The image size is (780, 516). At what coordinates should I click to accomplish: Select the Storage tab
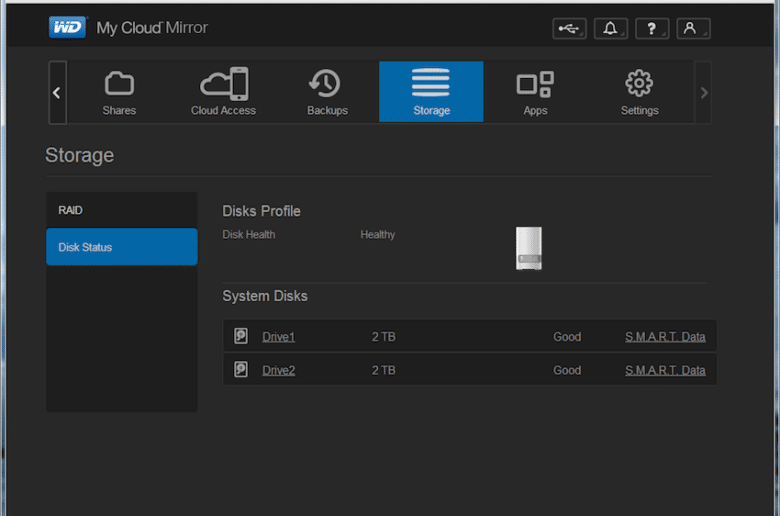pyautogui.click(x=431, y=92)
